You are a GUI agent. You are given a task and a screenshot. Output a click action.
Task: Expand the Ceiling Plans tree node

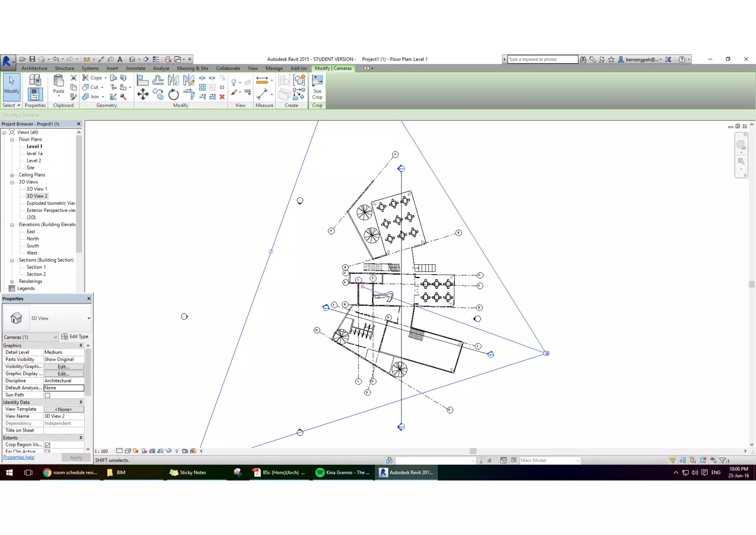pos(12,175)
